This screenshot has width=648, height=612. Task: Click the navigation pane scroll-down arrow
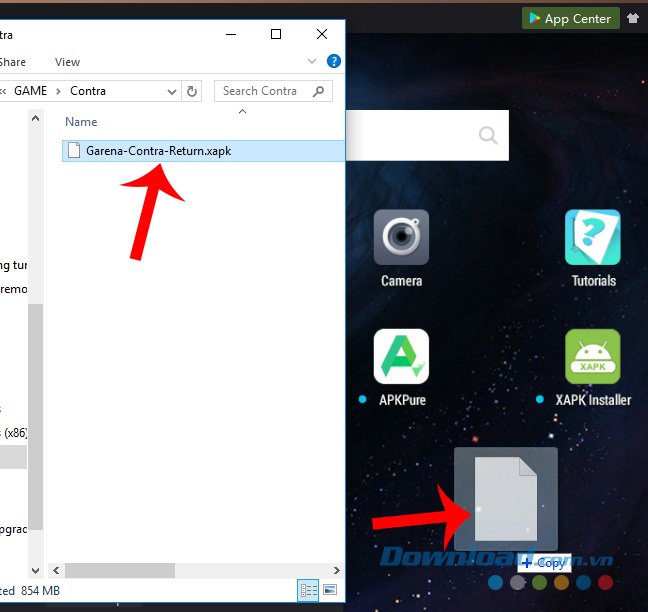coord(36,571)
